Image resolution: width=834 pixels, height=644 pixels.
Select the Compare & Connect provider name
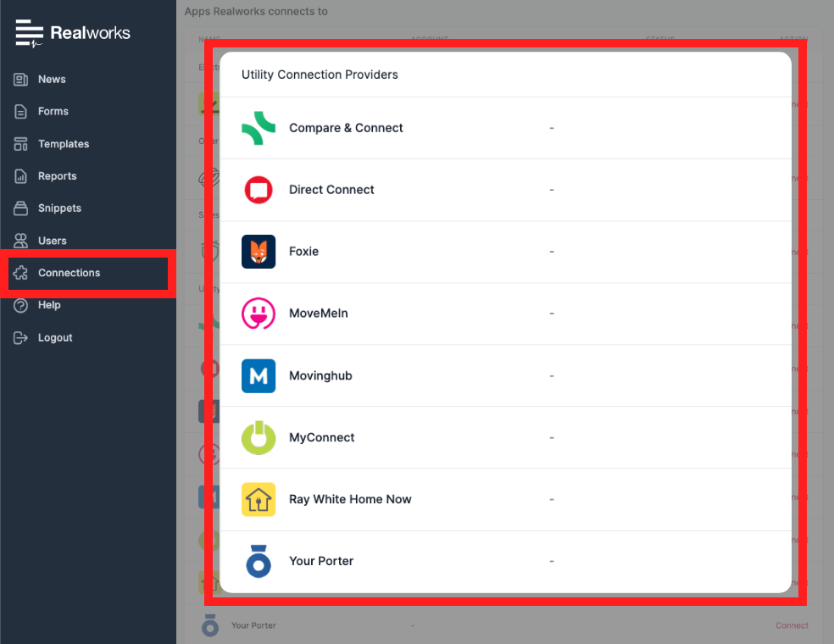tap(347, 128)
